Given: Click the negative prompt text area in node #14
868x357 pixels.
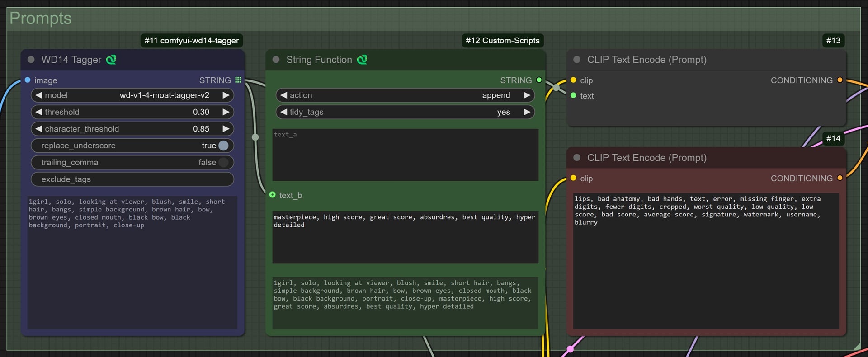Looking at the screenshot, I should coord(706,261).
